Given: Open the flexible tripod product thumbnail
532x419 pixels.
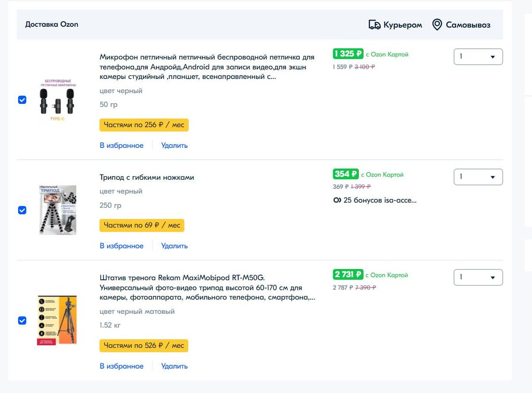Looking at the screenshot, I should [58, 210].
